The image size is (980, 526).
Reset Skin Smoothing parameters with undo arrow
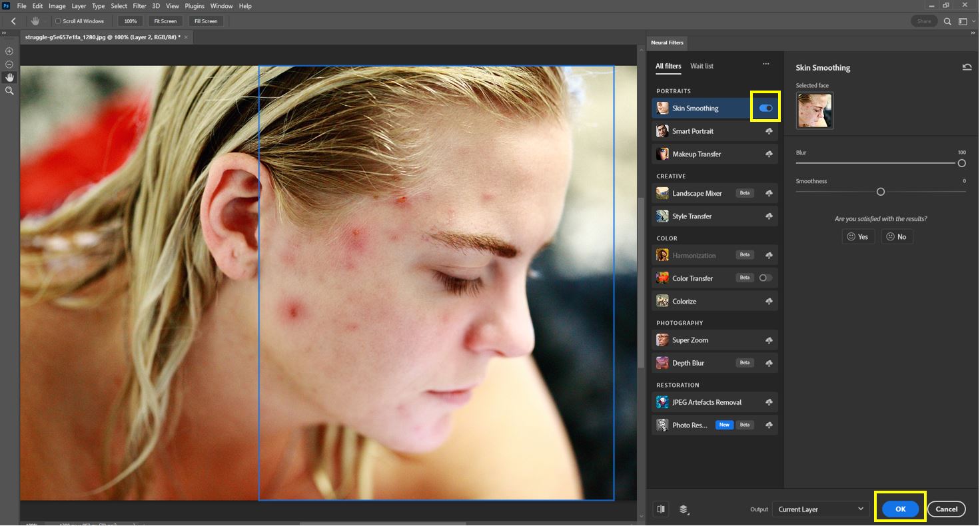(x=967, y=67)
